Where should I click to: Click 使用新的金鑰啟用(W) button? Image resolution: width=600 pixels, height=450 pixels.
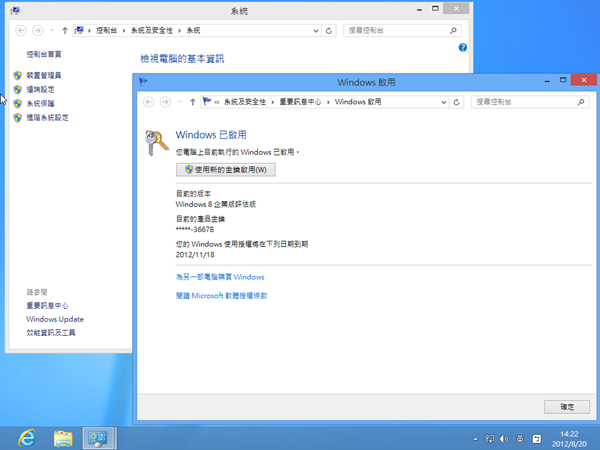click(x=225, y=170)
